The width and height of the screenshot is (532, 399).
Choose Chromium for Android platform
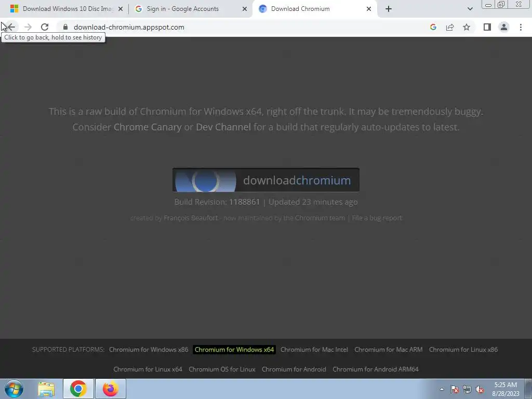point(294,369)
